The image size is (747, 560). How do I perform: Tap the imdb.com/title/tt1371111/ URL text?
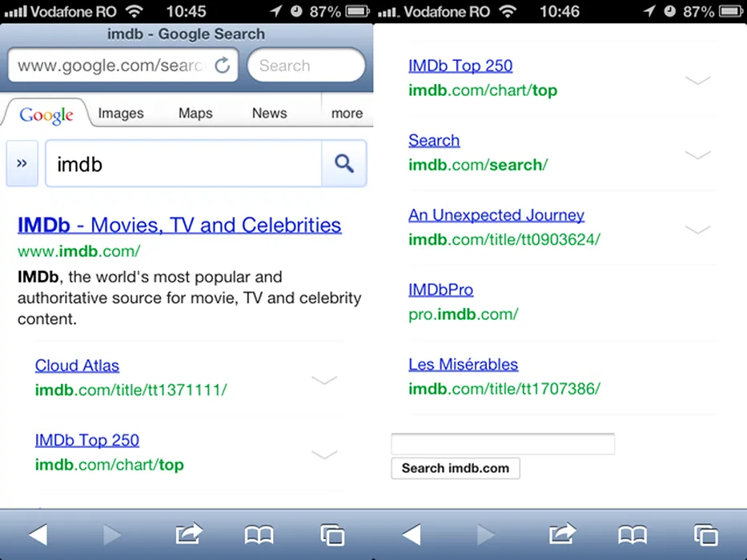tap(131, 390)
